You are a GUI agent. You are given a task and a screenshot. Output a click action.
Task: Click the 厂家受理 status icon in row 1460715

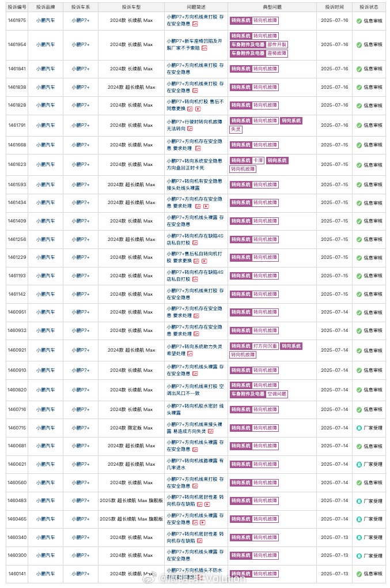pos(359,428)
